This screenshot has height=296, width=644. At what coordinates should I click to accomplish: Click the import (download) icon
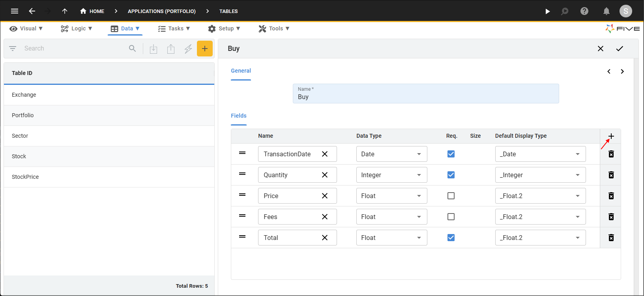pos(154,49)
